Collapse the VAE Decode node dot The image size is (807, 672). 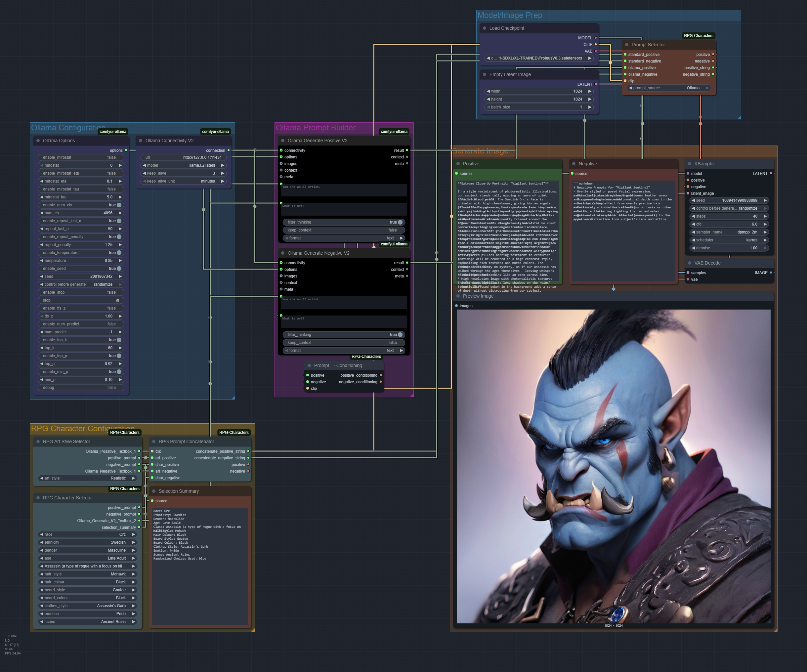coord(689,263)
